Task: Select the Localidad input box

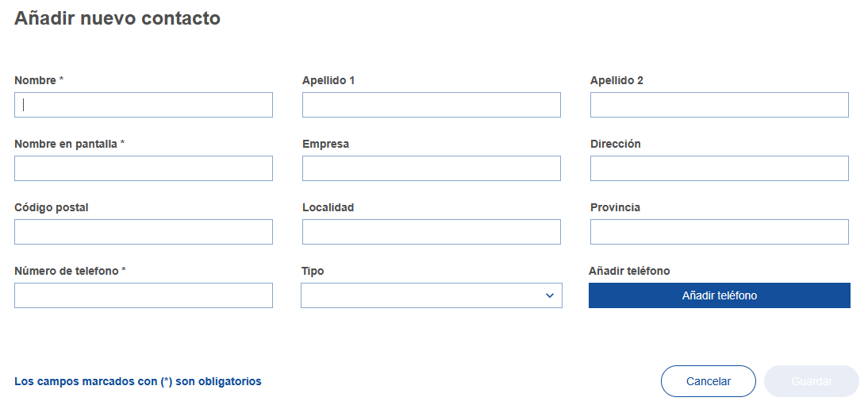Action: [431, 232]
